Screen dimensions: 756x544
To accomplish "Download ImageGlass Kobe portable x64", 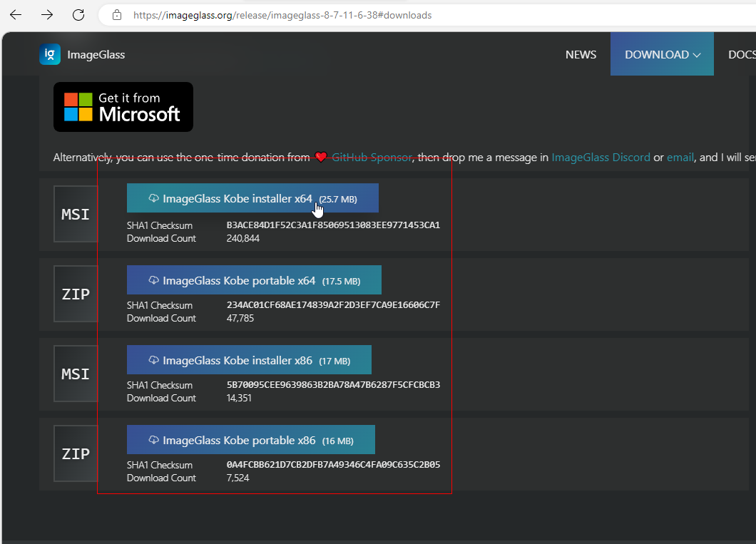I will click(254, 280).
